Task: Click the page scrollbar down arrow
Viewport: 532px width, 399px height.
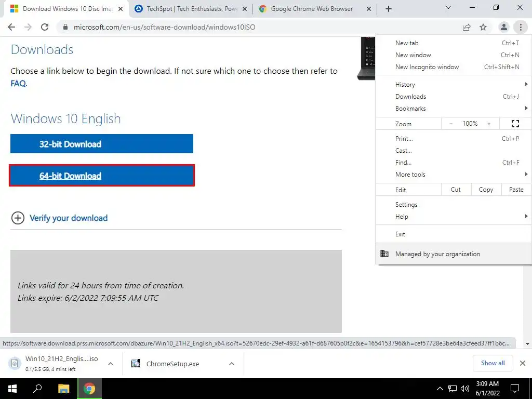Action: click(x=527, y=344)
